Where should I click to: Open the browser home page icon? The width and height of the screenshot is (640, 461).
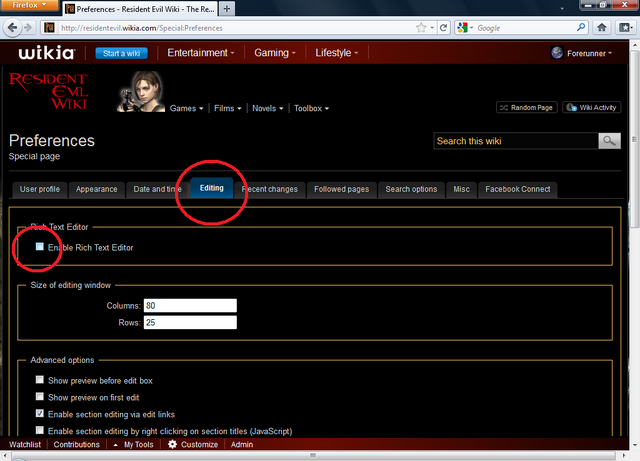601,28
